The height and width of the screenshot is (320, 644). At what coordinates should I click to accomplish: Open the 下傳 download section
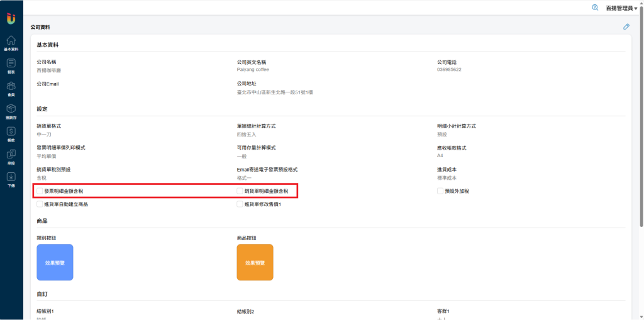coord(11,179)
